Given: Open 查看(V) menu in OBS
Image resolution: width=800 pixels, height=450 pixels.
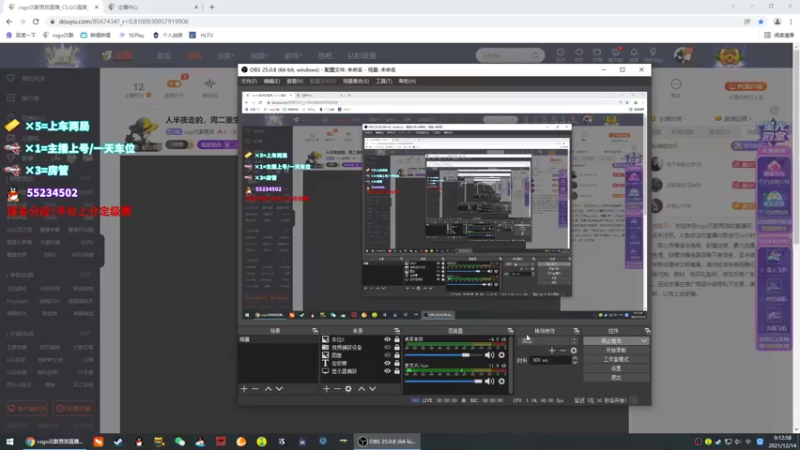Looking at the screenshot, I should coord(294,81).
